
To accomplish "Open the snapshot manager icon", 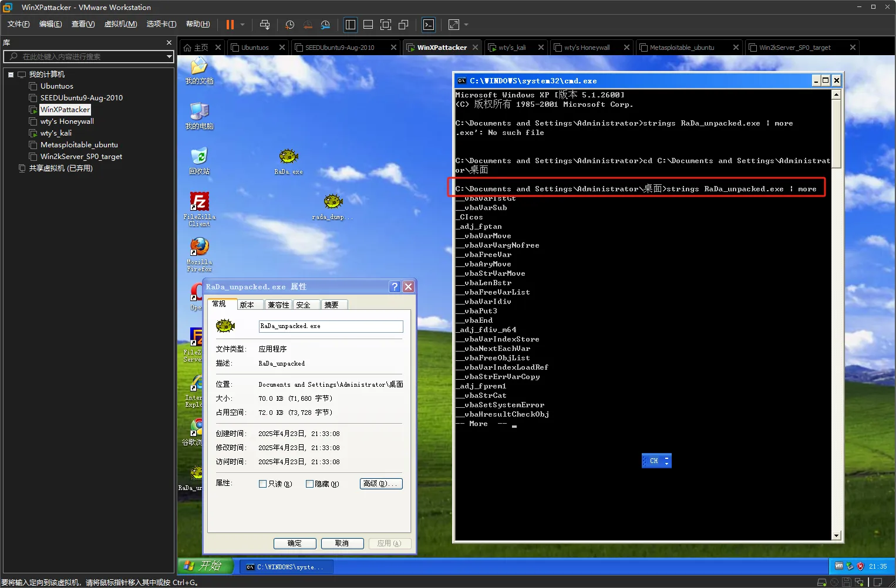I will (325, 25).
